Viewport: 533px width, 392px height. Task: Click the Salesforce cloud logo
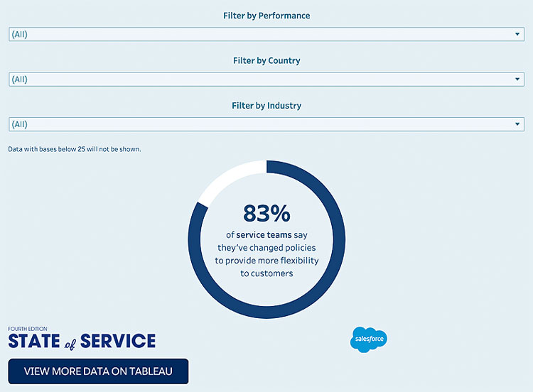[369, 339]
